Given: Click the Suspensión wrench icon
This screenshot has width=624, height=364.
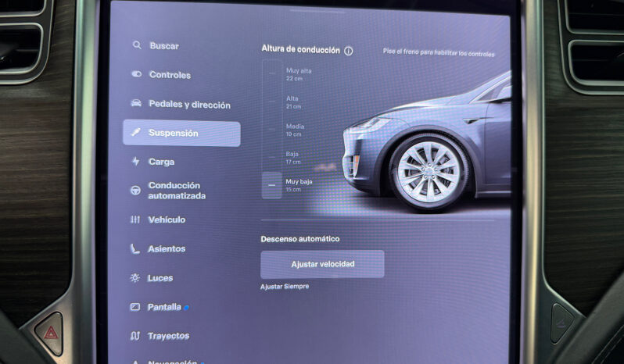Looking at the screenshot, I should tap(136, 132).
